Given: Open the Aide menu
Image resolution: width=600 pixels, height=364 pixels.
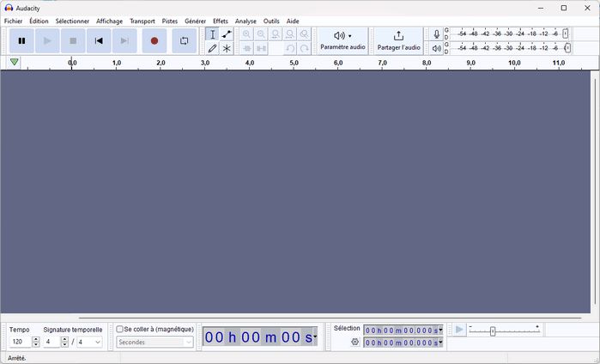Looking at the screenshot, I should coord(293,21).
